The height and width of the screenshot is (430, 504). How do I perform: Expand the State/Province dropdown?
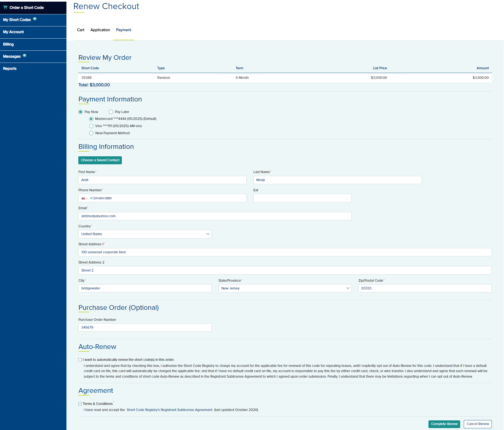[x=285, y=288]
